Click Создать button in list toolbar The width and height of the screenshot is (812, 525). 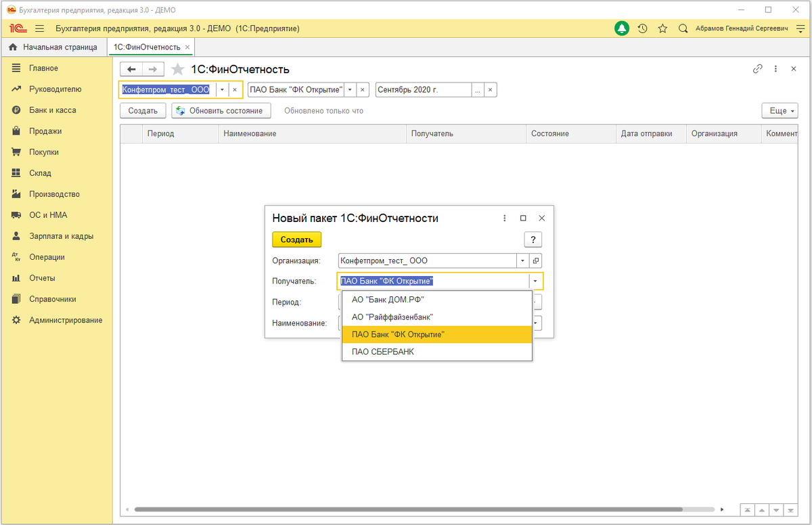click(143, 110)
